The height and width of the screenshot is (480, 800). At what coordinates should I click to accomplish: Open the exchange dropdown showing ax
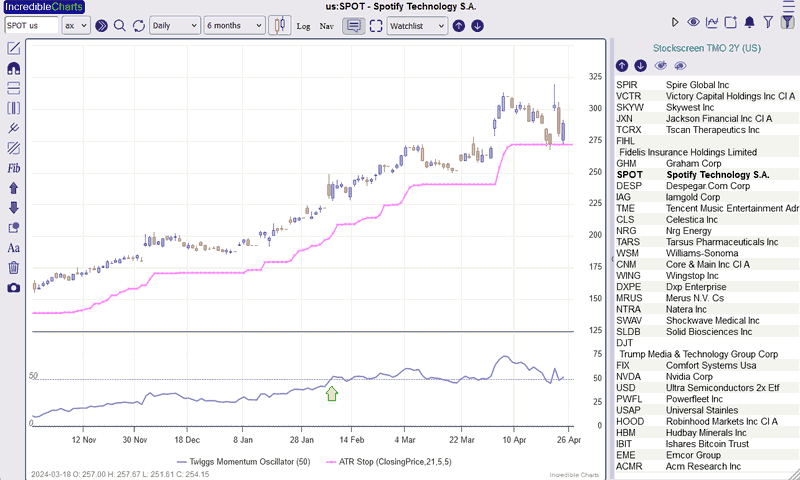pyautogui.click(x=76, y=26)
